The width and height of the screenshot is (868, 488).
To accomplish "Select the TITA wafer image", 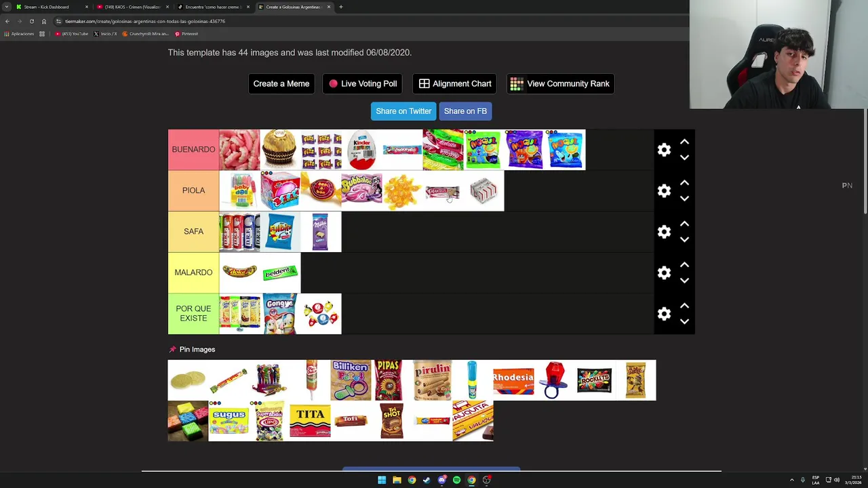I will (310, 421).
